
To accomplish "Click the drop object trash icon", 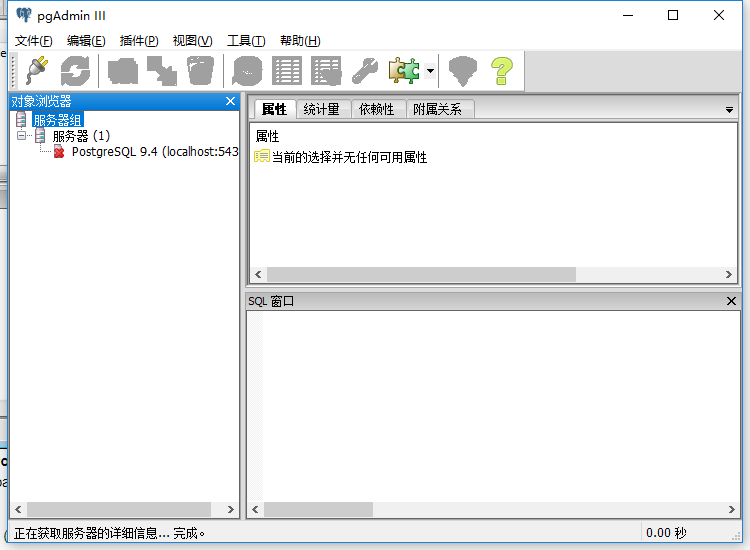I will click(x=200, y=71).
